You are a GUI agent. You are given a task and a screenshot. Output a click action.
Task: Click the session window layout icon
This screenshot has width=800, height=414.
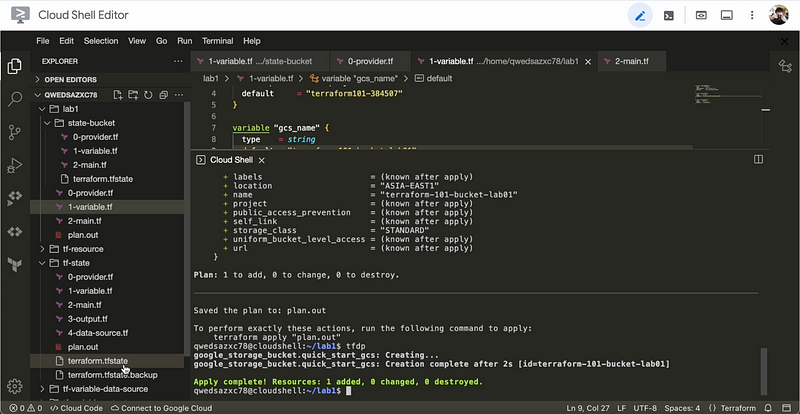(727, 15)
